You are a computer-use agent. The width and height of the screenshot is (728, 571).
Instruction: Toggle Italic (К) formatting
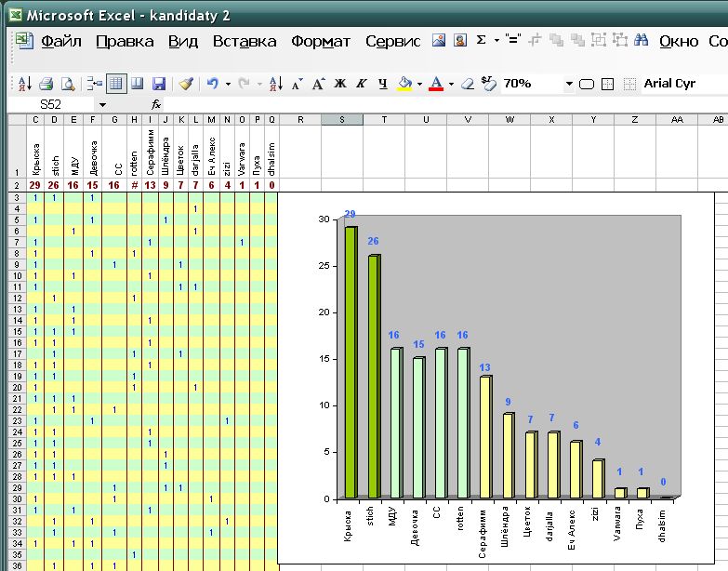361,84
